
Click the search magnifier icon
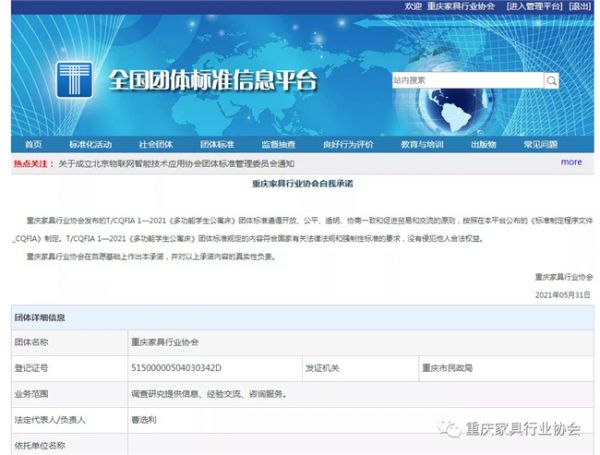pos(551,80)
